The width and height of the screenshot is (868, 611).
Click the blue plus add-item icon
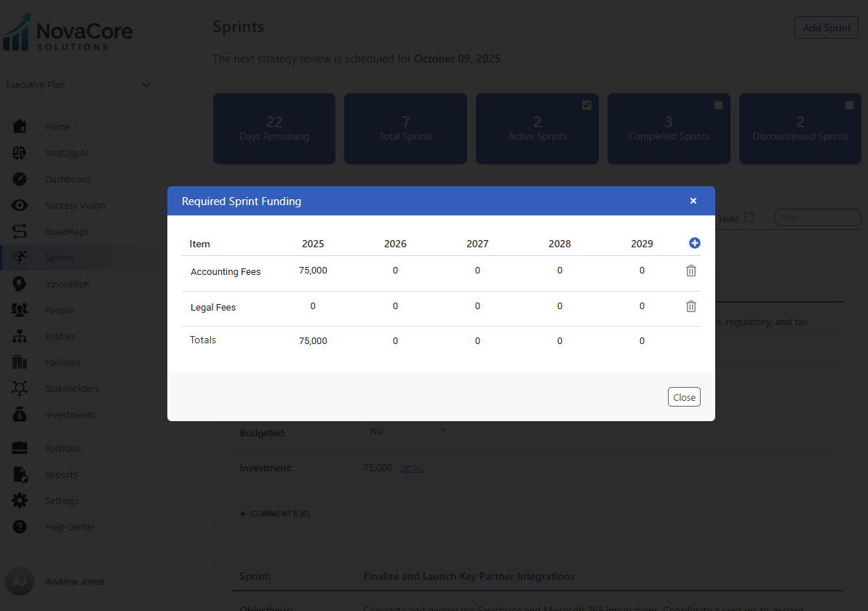[x=694, y=243]
